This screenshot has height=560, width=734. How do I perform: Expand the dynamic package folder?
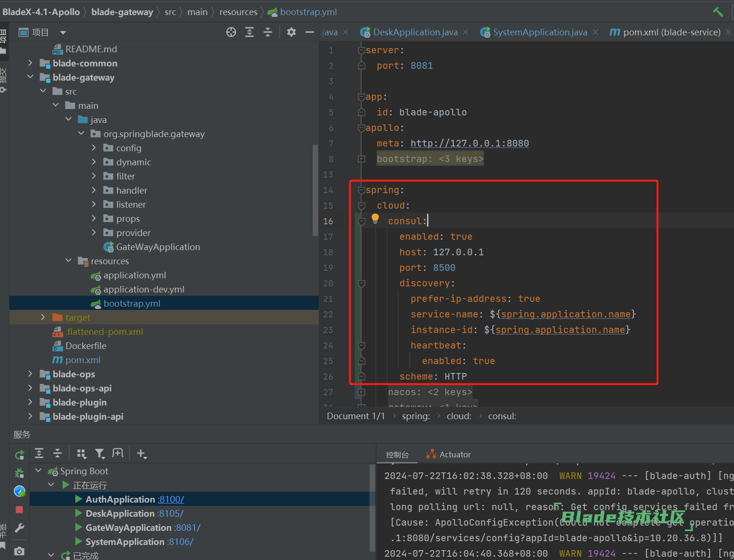pyautogui.click(x=94, y=162)
